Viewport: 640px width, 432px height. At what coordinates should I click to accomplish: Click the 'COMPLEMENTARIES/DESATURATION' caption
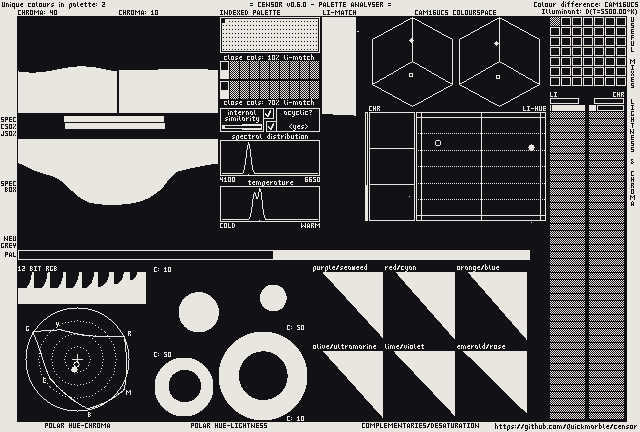[420, 425]
